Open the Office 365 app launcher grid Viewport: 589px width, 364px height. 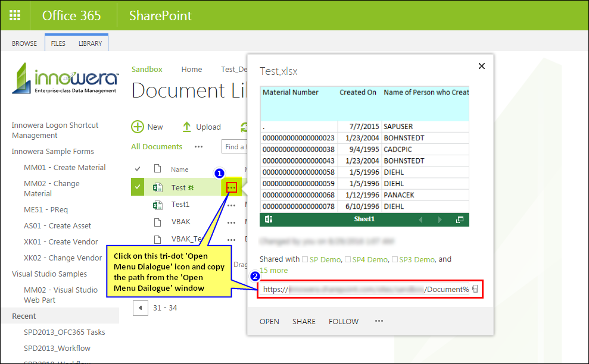pos(15,15)
